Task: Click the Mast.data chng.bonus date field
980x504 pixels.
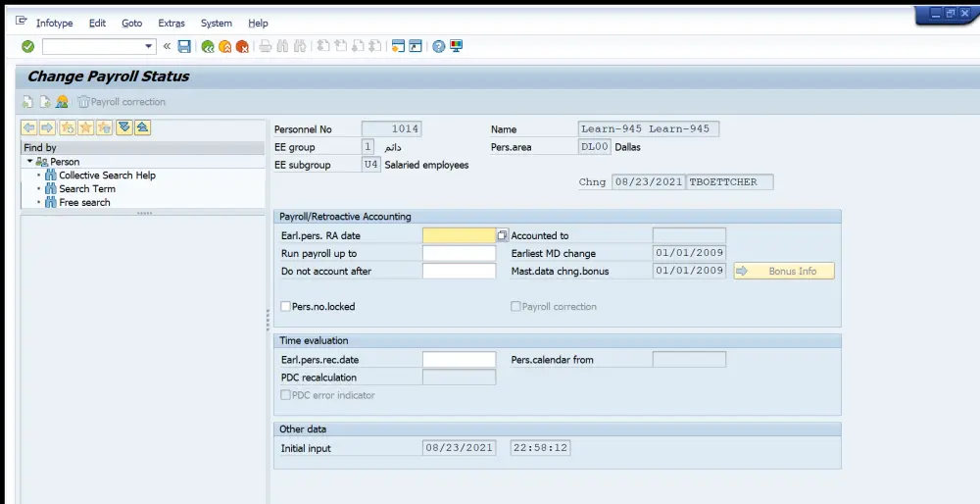Action: tap(689, 271)
